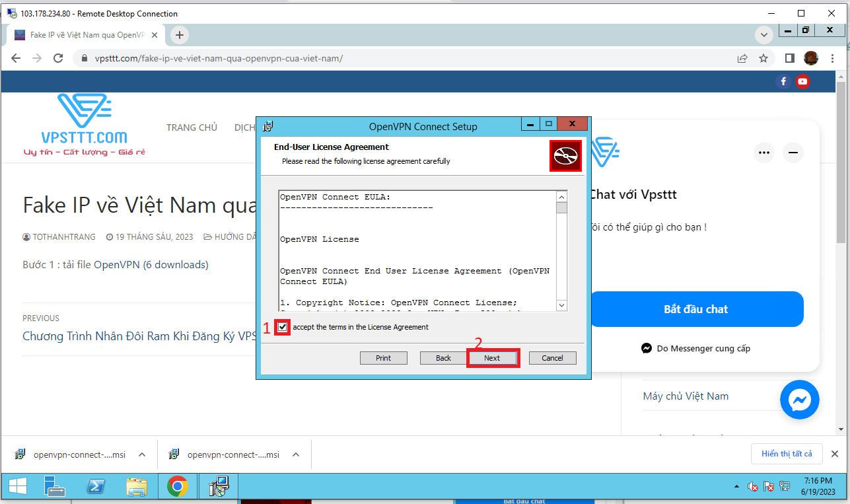
Task: Click the volume muted tray icon
Action: (x=753, y=487)
